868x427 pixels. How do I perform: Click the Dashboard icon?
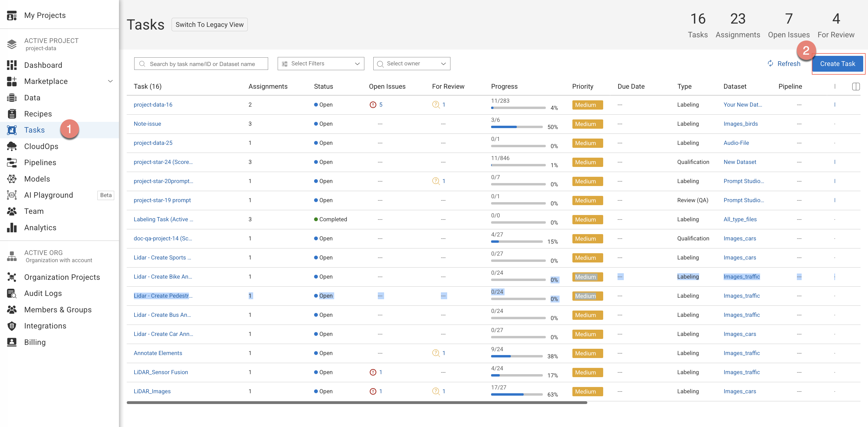point(12,65)
